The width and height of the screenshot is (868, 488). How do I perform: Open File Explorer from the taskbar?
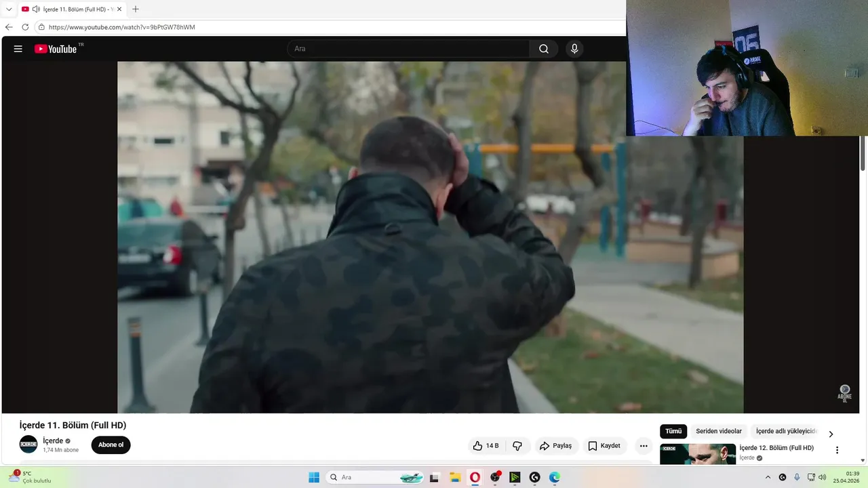454,477
